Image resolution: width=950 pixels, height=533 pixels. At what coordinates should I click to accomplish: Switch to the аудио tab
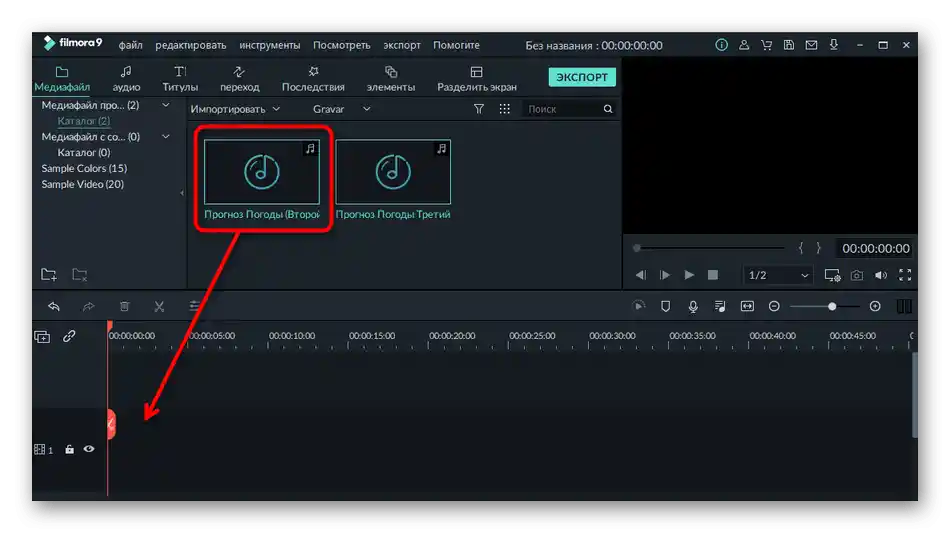[x=126, y=79]
